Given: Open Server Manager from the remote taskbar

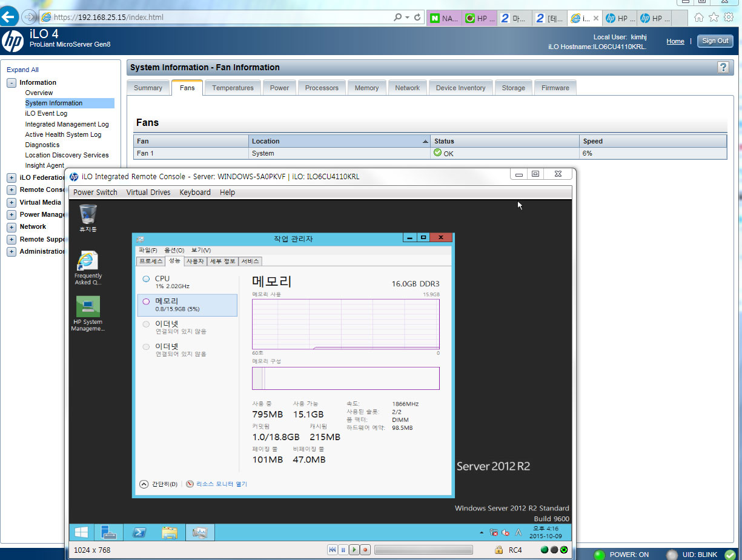Looking at the screenshot, I should pyautogui.click(x=109, y=532).
